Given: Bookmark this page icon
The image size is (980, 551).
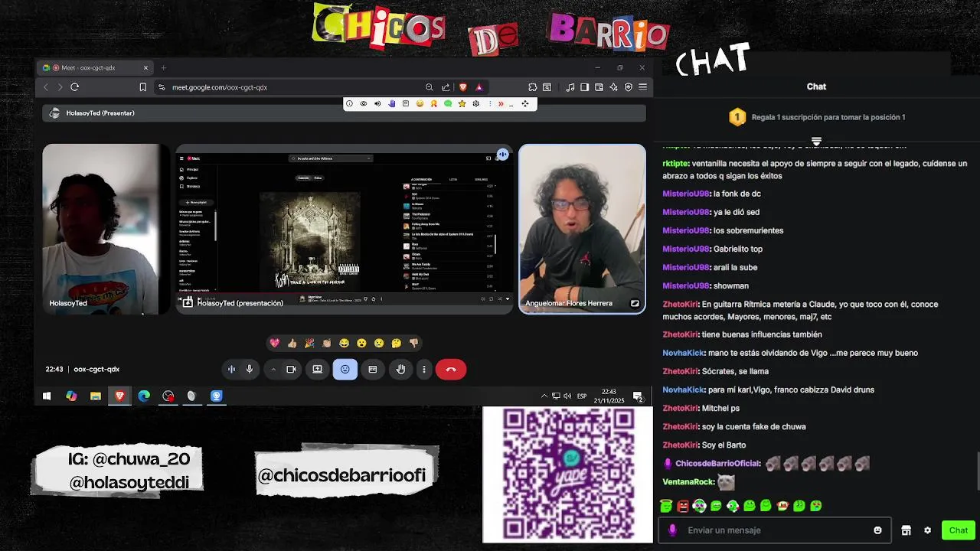Looking at the screenshot, I should [142, 87].
